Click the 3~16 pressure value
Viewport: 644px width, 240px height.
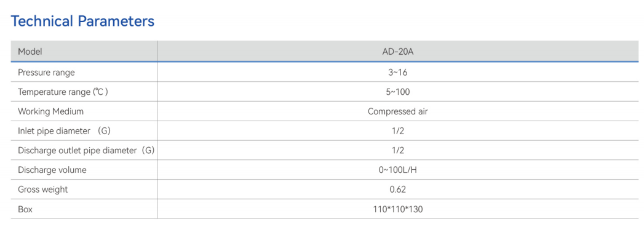point(397,73)
